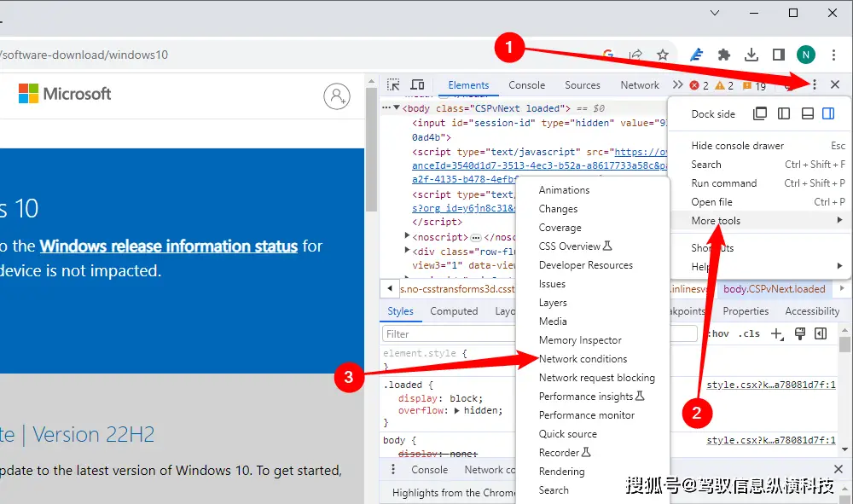The width and height of the screenshot is (853, 504).
Task: Switch to the Sources tab
Action: pos(582,84)
